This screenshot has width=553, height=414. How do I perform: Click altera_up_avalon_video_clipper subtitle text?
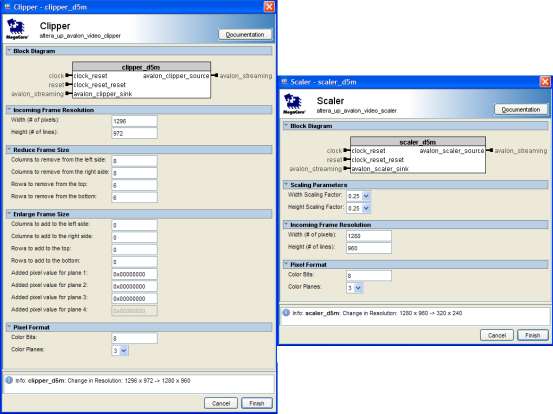pos(80,36)
